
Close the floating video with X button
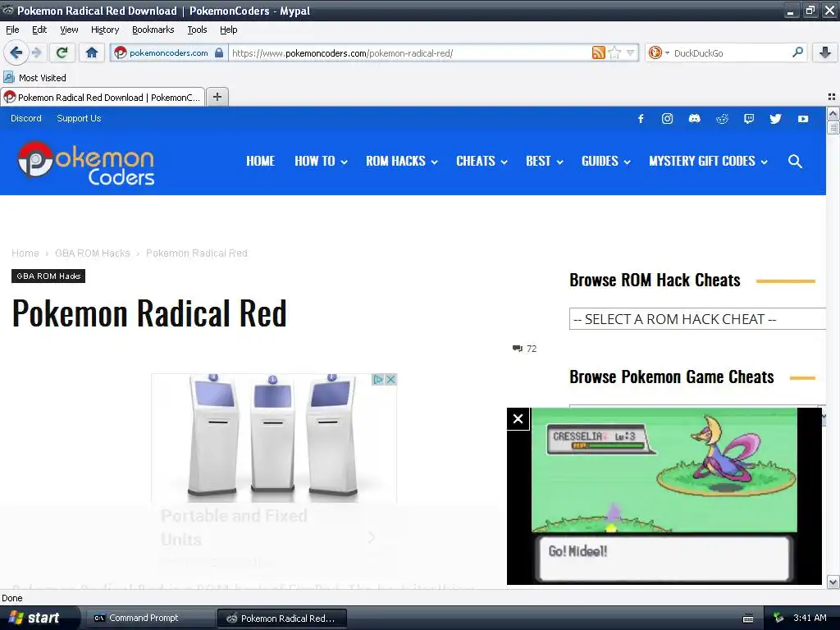[518, 419]
